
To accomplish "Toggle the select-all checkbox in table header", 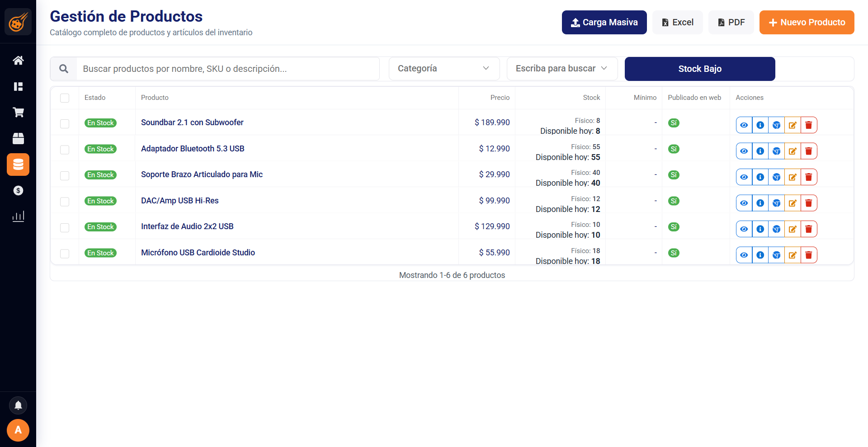I will pyautogui.click(x=65, y=98).
